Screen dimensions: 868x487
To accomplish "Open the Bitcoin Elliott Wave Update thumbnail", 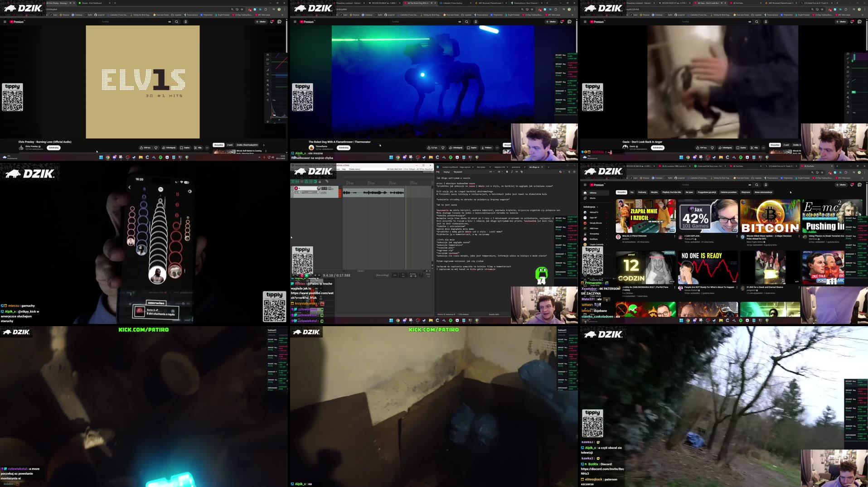I will click(x=769, y=217).
